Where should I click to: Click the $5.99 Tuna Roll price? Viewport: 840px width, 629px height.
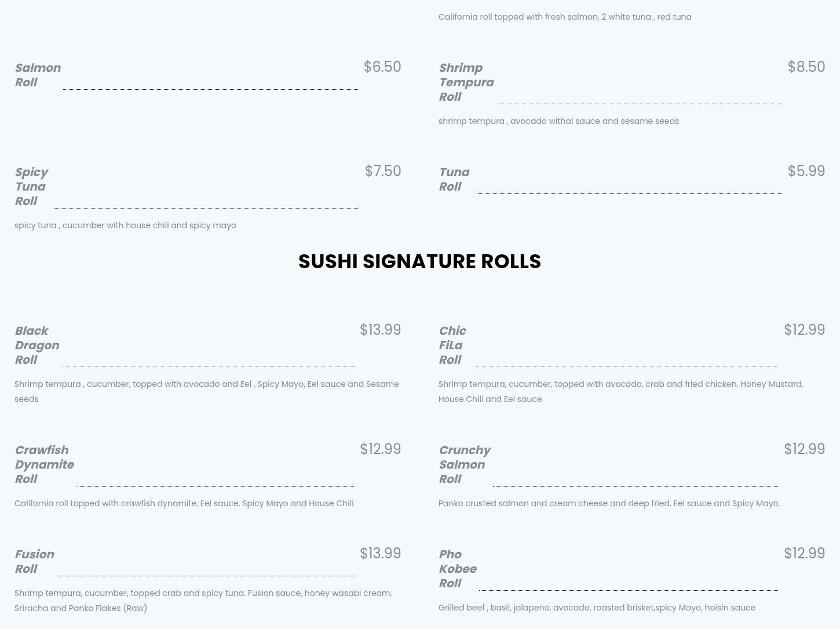click(806, 171)
